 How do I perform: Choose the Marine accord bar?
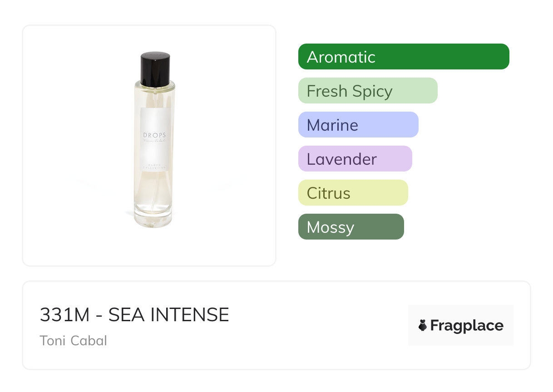(x=358, y=125)
